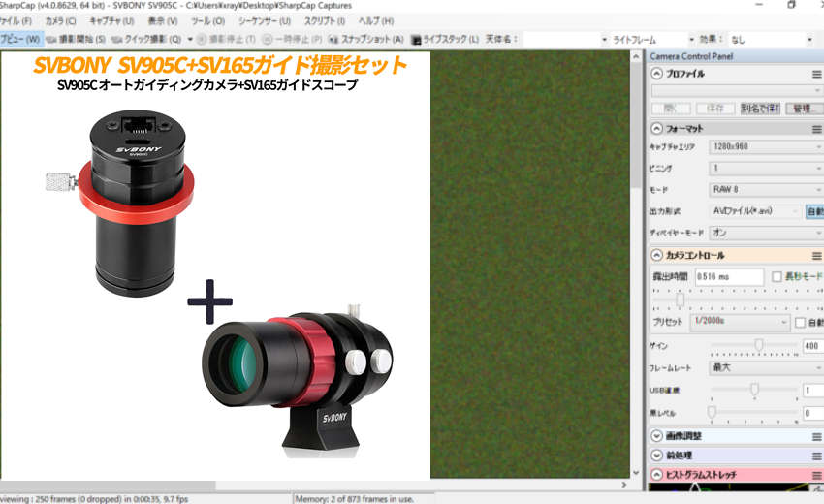Click the ゲイン value field 400
824x504 pixels.
point(813,346)
